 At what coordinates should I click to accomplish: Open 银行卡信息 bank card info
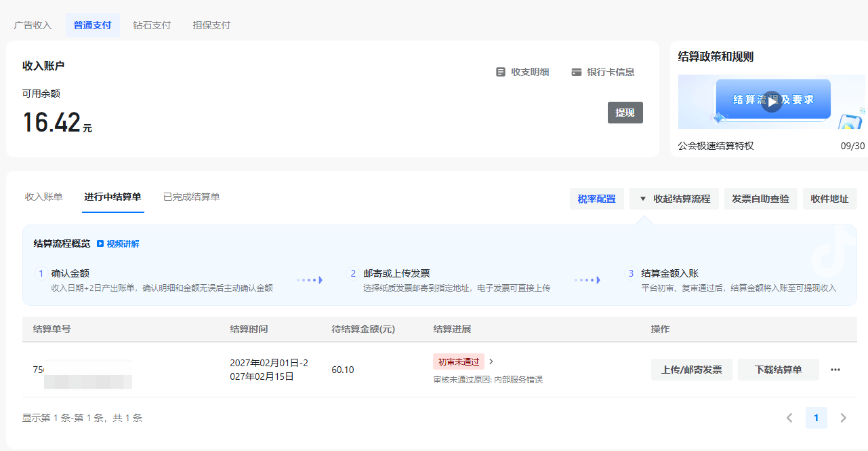[603, 72]
